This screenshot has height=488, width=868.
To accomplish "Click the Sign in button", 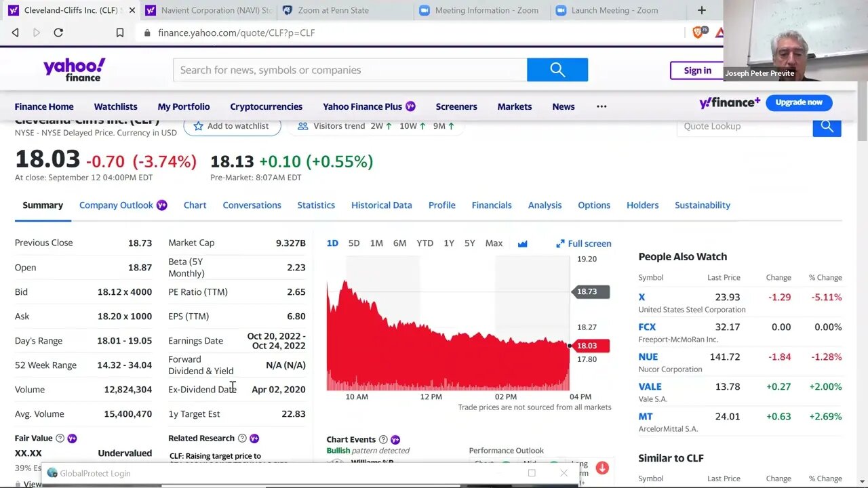I will point(697,70).
